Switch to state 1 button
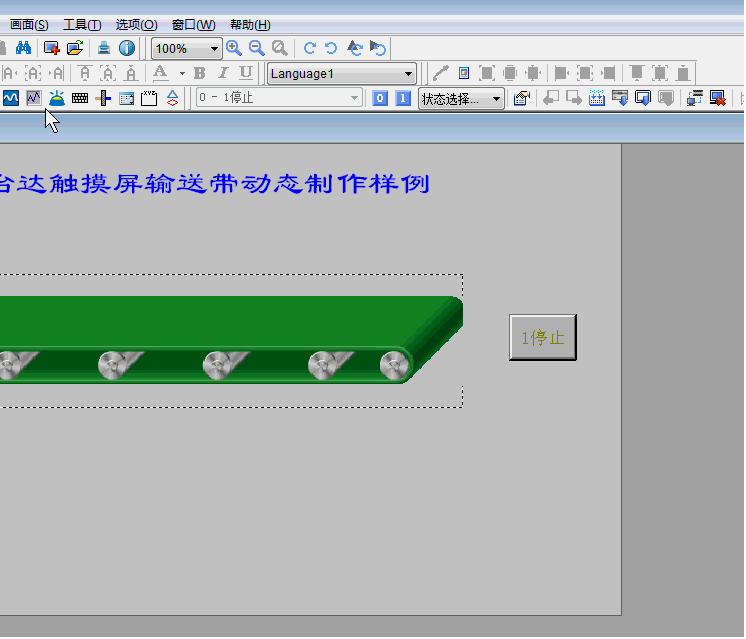 pyautogui.click(x=403, y=98)
